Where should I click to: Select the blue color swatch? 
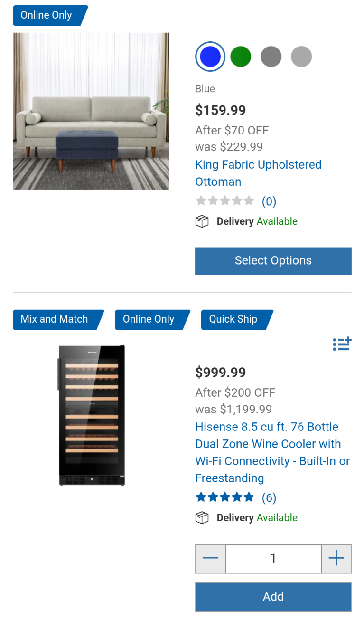pos(210,57)
